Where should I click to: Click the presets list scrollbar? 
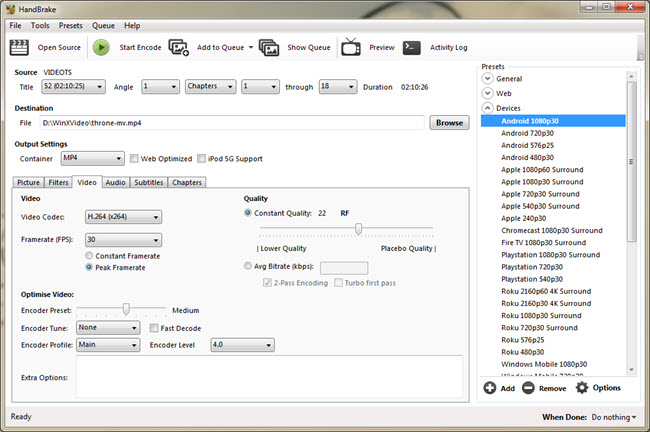[631, 162]
